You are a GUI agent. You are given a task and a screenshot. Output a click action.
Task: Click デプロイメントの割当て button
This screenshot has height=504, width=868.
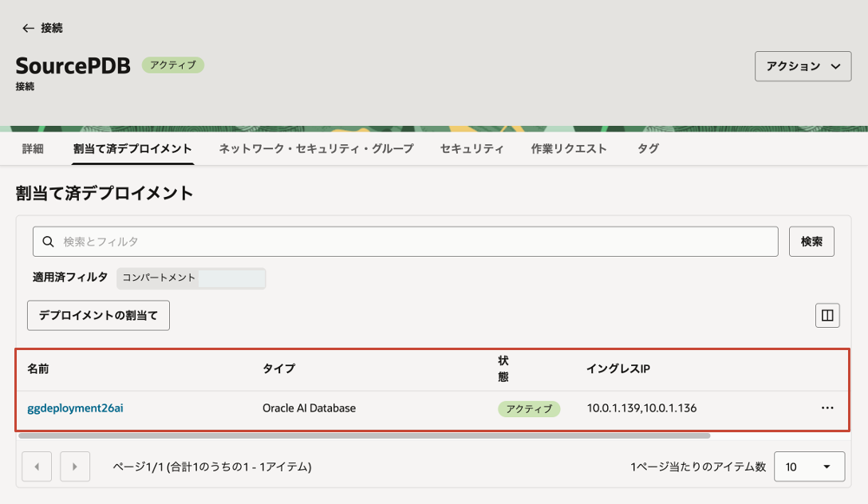pyautogui.click(x=99, y=315)
